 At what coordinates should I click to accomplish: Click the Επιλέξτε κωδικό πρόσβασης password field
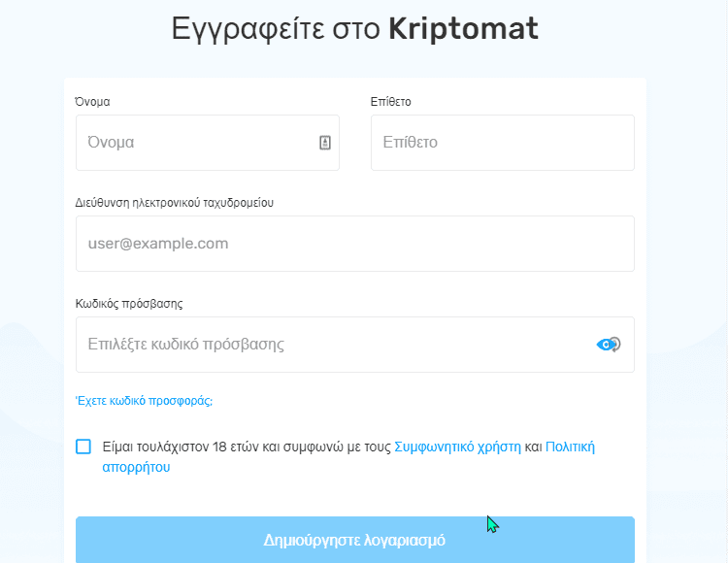coord(355,345)
